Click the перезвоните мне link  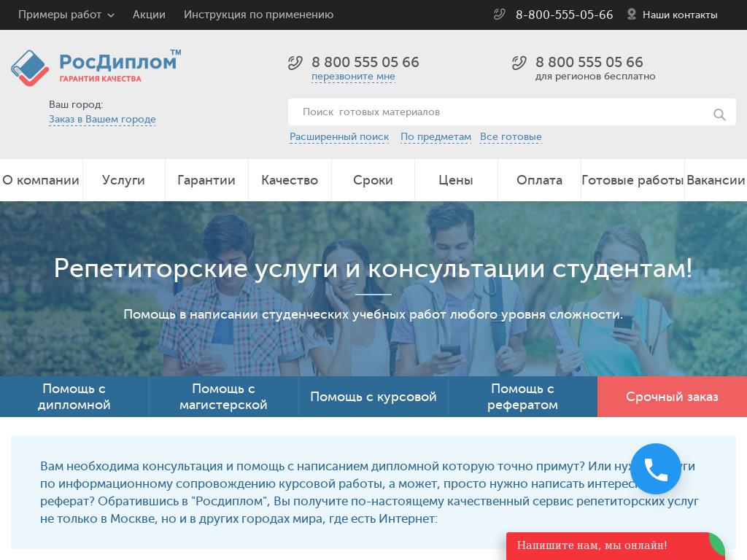pyautogui.click(x=353, y=77)
